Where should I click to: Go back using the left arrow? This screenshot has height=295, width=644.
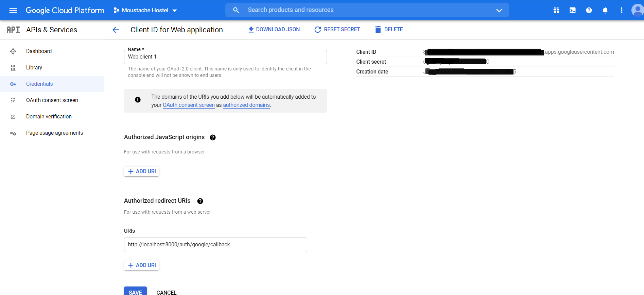[116, 30]
